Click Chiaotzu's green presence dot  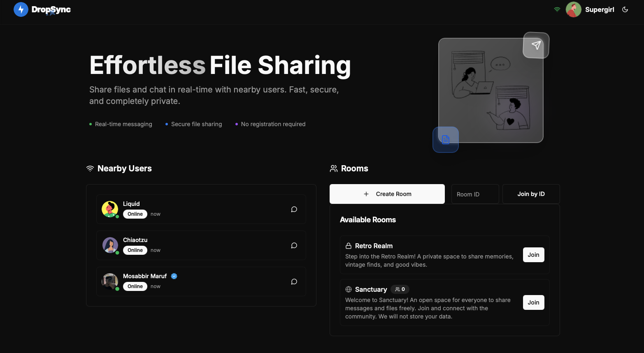click(116, 252)
